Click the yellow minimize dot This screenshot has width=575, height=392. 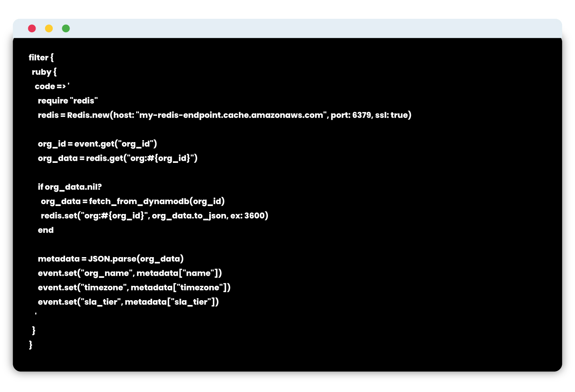[x=49, y=28]
